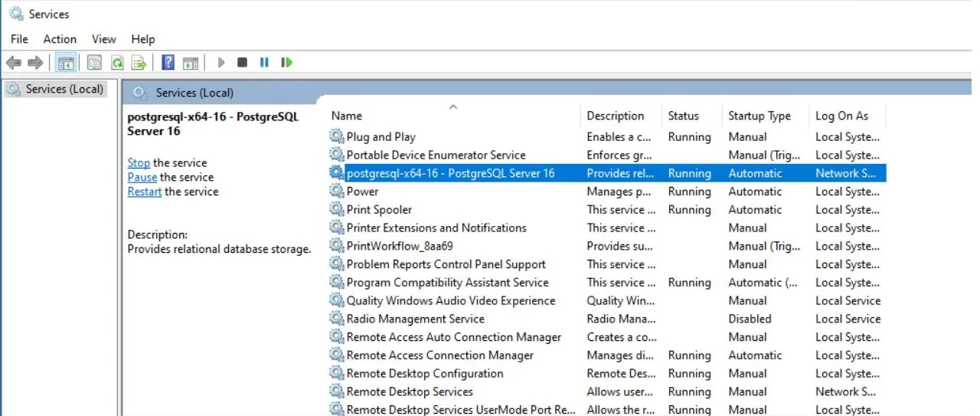Click the Refresh toolbar icon

click(x=117, y=62)
